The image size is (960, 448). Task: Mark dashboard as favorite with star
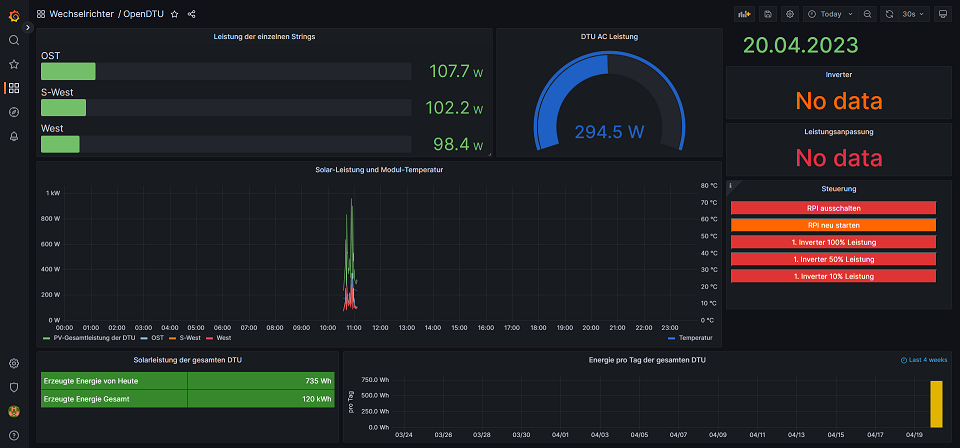[174, 15]
